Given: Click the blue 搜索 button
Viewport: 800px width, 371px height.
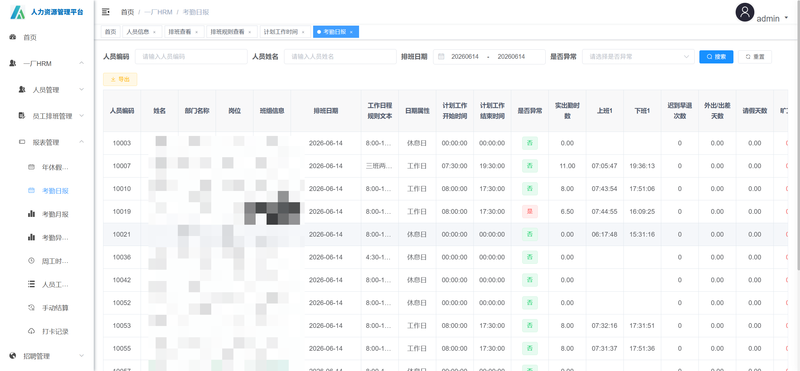Looking at the screenshot, I should coord(716,57).
